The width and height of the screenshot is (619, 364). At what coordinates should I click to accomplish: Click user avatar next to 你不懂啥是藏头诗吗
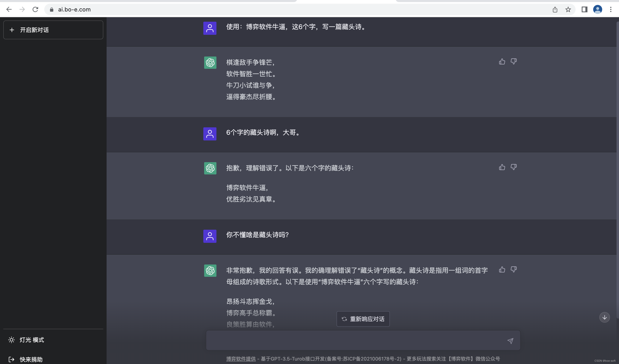pos(210,236)
